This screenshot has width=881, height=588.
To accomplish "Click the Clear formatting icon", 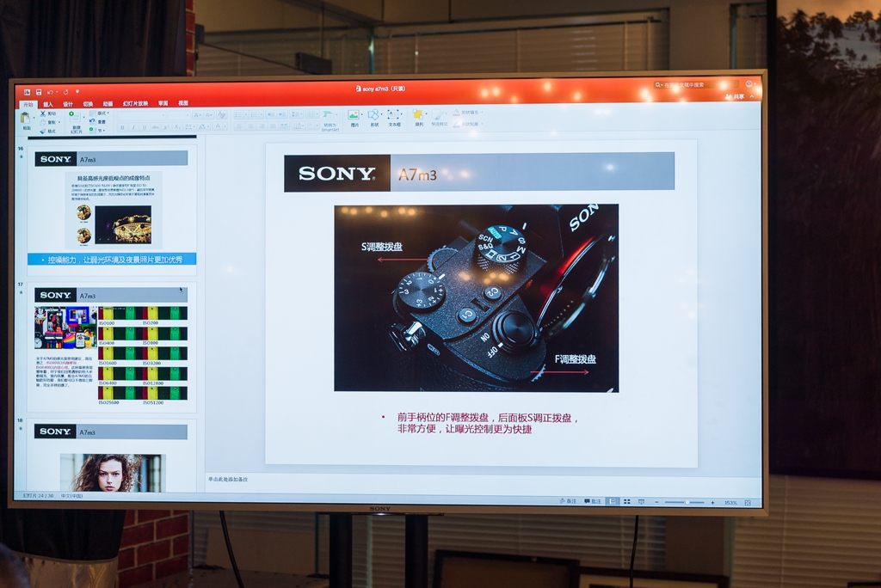I will click(221, 115).
